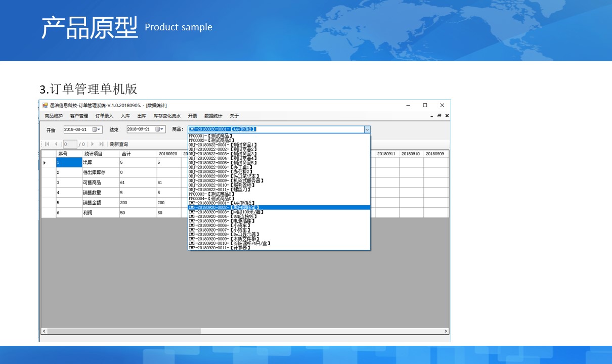Choose OBJ-20180822-0010-【服务器柜】 item
The image size is (612, 364).
279,185
